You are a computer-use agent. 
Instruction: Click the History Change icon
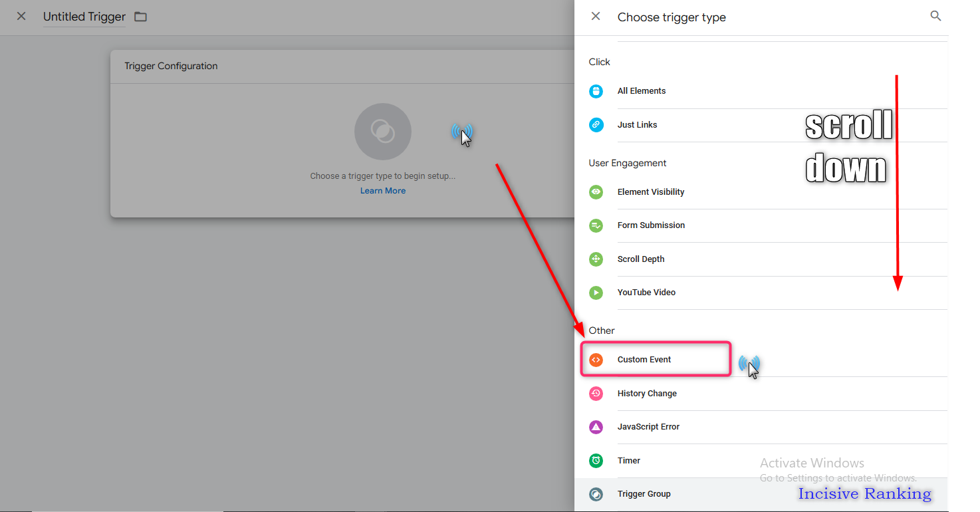596,394
